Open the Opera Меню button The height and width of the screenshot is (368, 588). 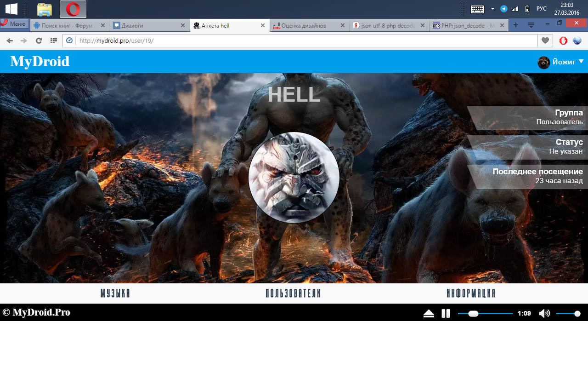point(14,24)
